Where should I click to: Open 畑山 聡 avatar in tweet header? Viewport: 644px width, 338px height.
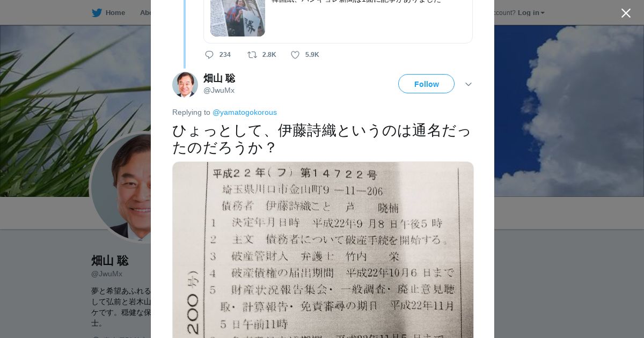[185, 84]
